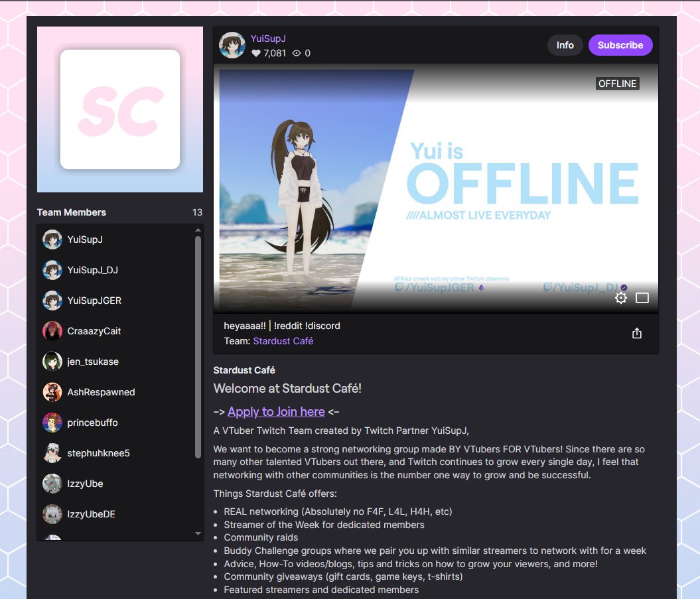Image resolution: width=700 pixels, height=599 pixels.
Task: Select the YuiSupJ avatar in the team list
Action: [52, 239]
